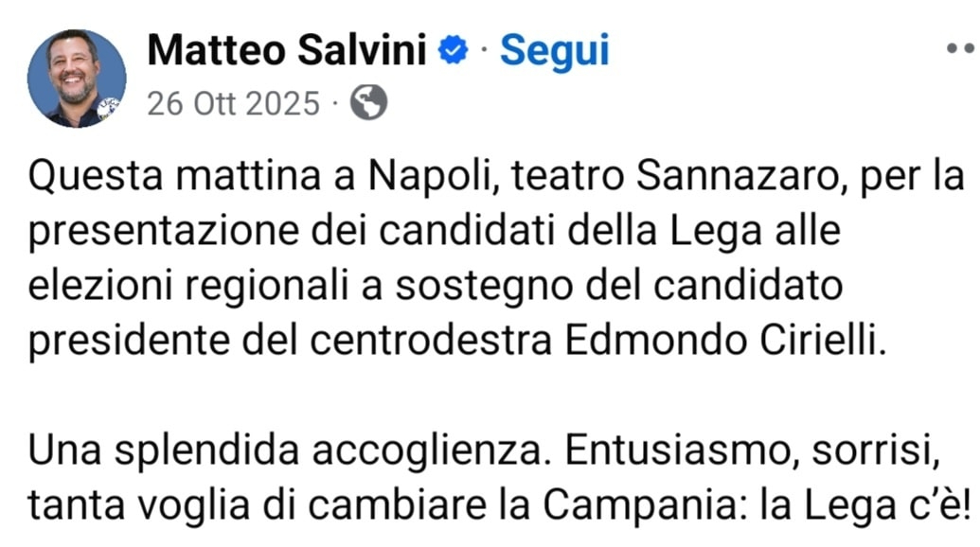Viewport: 980px width, 547px height.
Task: Click the Lega logo pin on the avatar
Action: click(x=109, y=108)
